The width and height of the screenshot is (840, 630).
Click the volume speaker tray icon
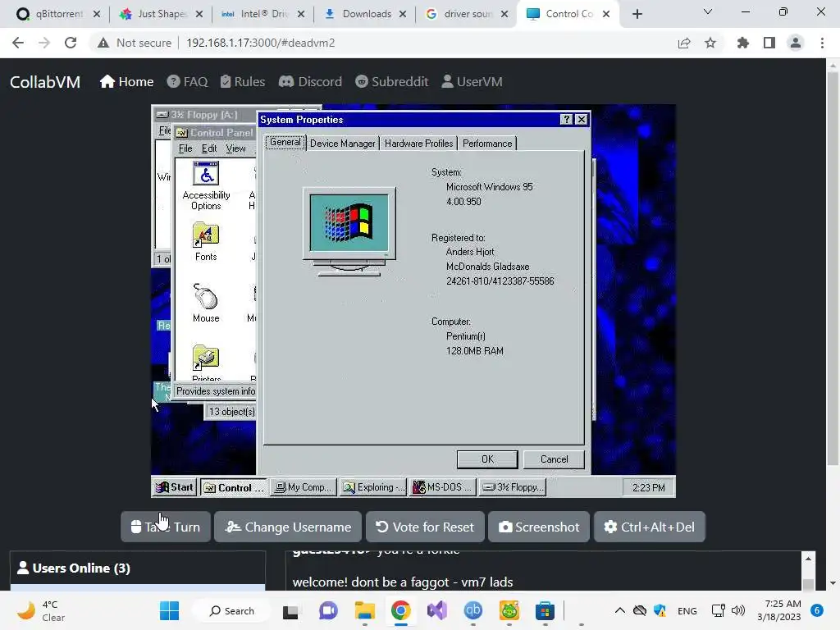[738, 610]
